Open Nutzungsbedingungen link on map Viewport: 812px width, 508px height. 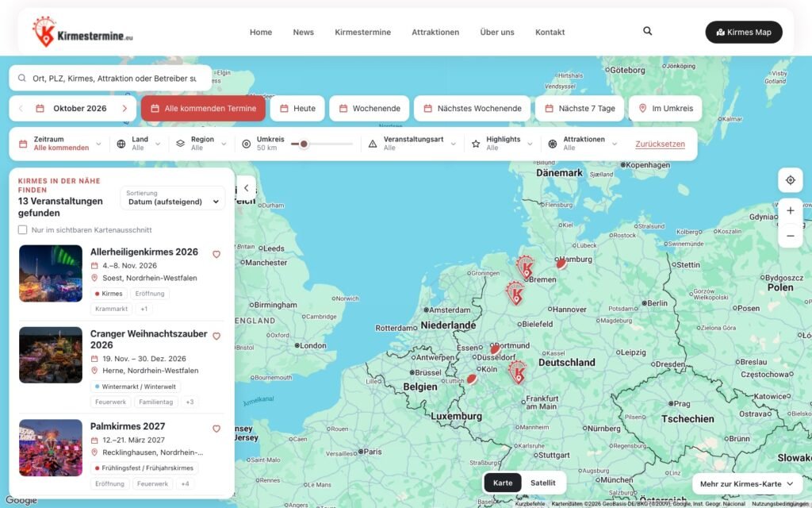(780, 504)
